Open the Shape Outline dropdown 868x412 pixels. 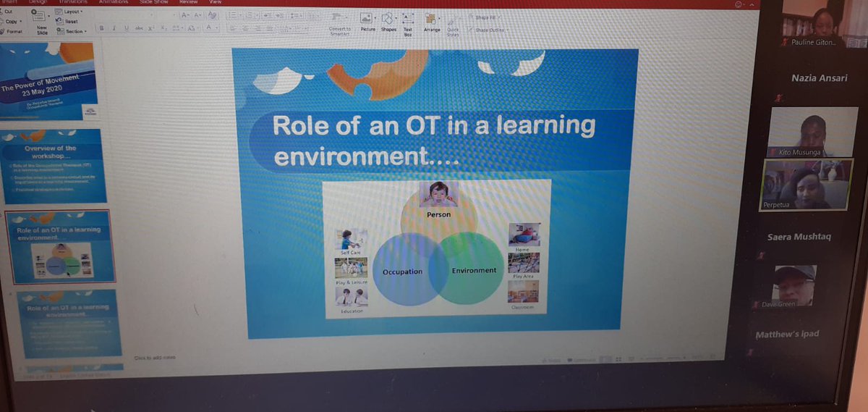[488, 30]
